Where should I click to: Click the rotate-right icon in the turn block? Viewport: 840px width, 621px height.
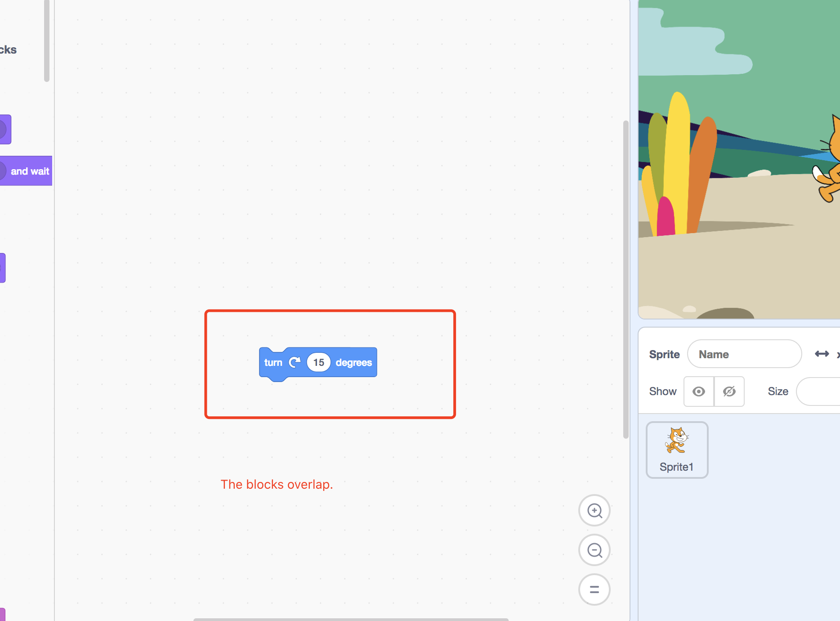[295, 362]
